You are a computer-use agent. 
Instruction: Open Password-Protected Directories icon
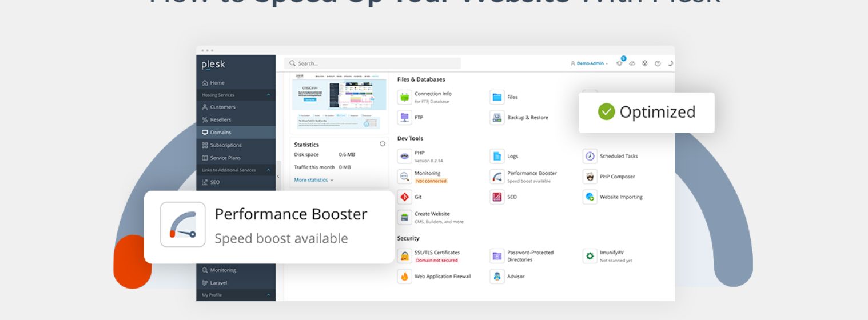coord(497,256)
